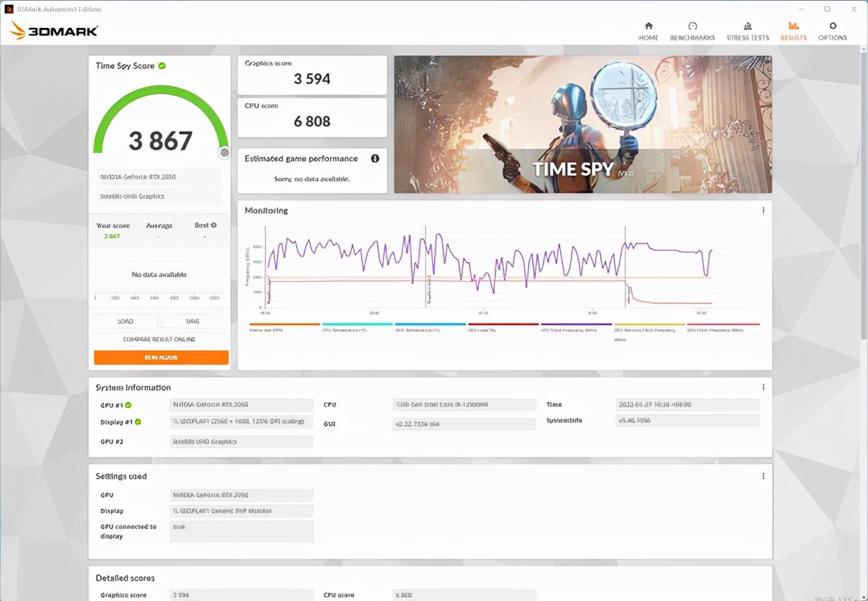This screenshot has height=601, width=868.
Task: Open the Settings used options menu
Action: [x=763, y=475]
